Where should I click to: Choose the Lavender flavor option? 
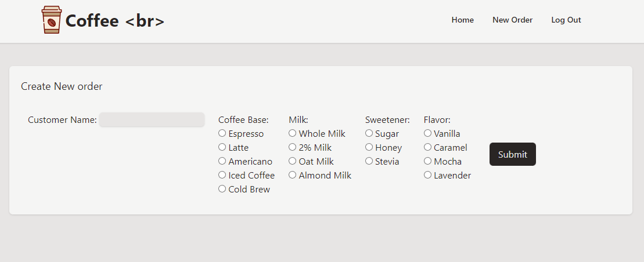click(x=427, y=175)
